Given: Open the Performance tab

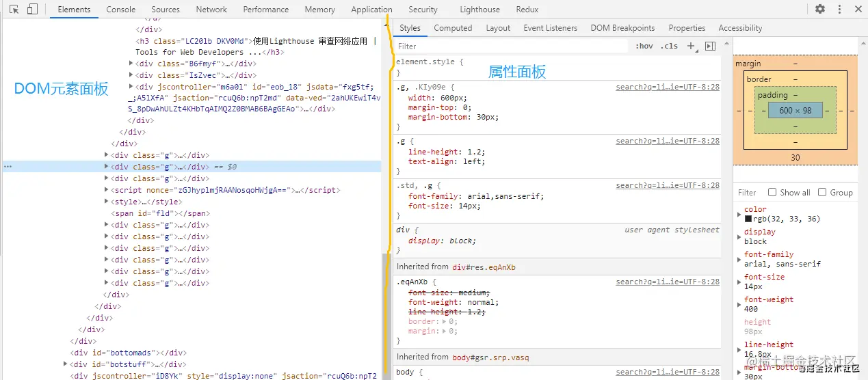Looking at the screenshot, I should tap(266, 10).
